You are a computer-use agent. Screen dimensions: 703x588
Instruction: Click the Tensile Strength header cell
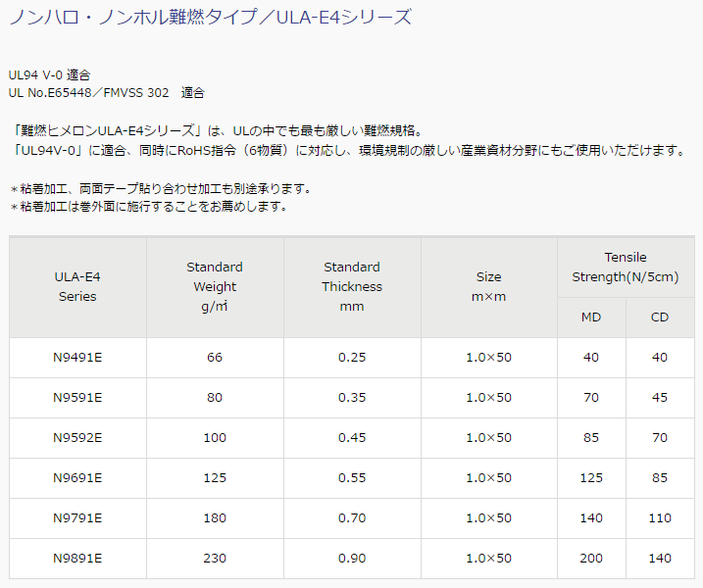click(626, 267)
